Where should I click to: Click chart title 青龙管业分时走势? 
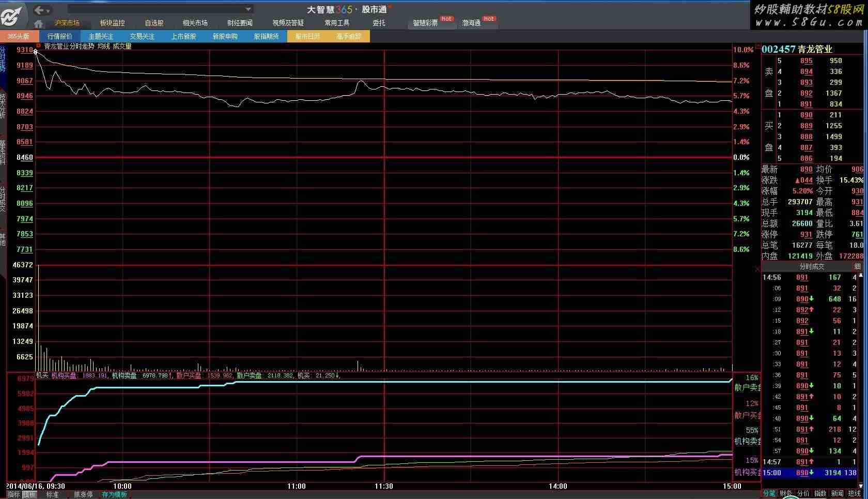tap(69, 46)
